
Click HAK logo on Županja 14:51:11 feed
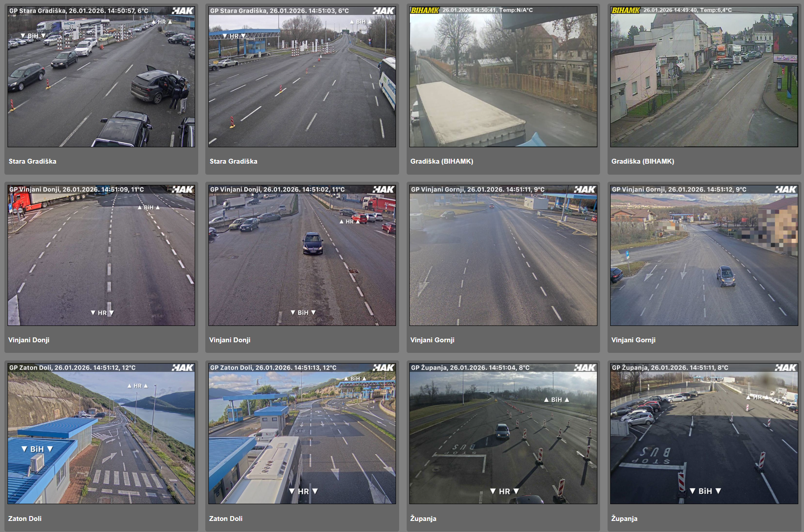pos(785,367)
